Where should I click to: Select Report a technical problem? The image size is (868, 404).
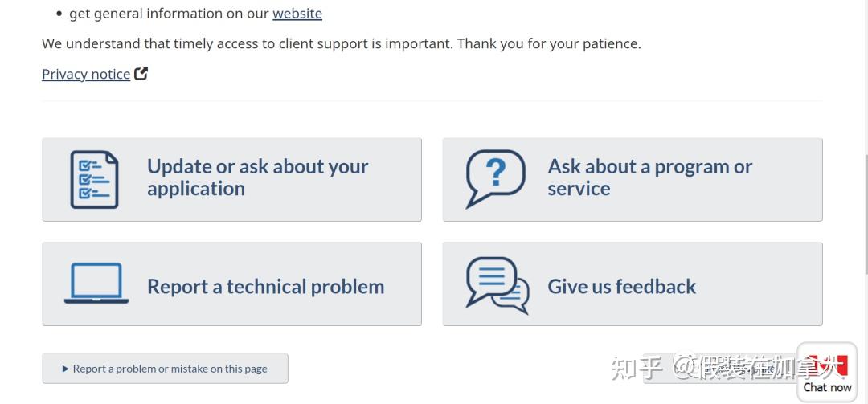(265, 286)
